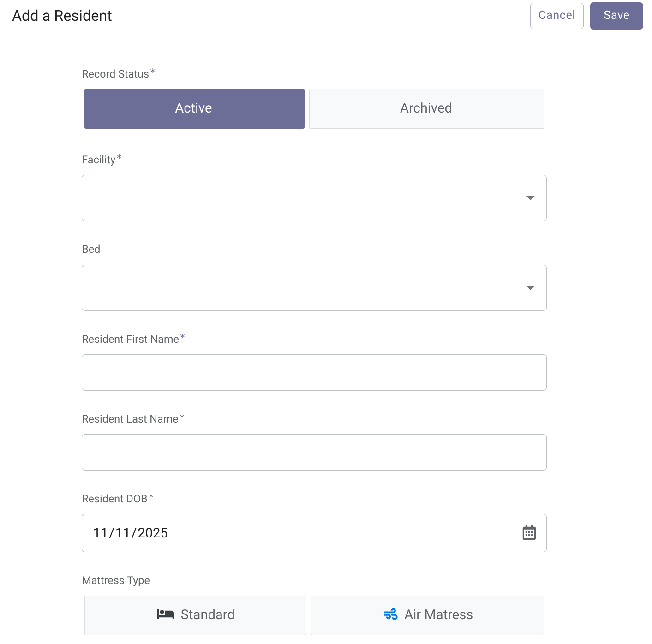Click the Resident DOB label
This screenshot has width=652, height=644.
(114, 499)
